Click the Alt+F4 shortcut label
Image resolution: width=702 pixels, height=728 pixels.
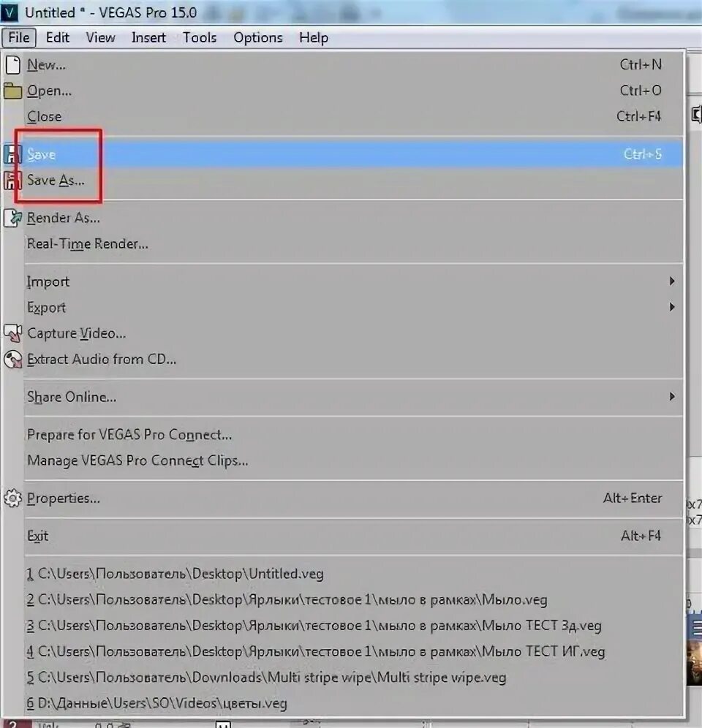[641, 536]
